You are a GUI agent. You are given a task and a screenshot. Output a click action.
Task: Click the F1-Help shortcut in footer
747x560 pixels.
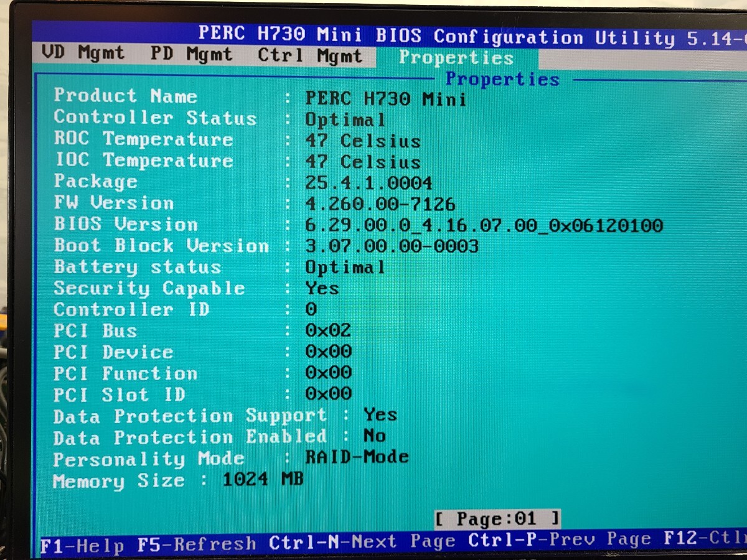pyautogui.click(x=83, y=546)
